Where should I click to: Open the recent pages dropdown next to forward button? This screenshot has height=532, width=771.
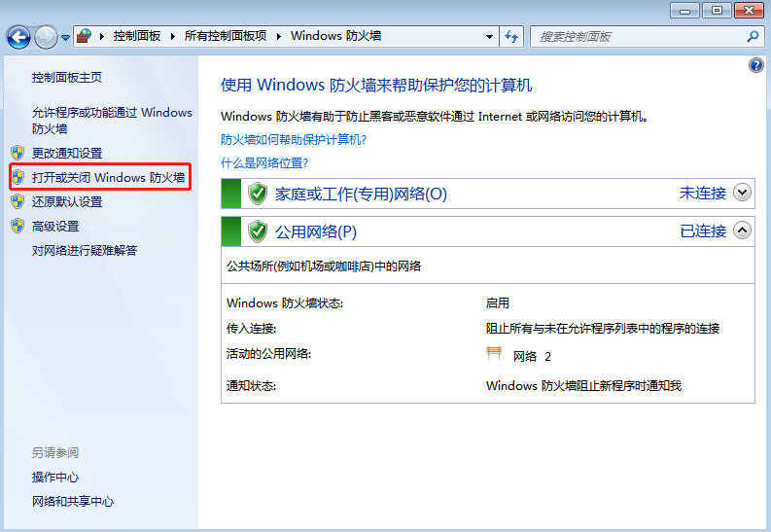pos(65,37)
